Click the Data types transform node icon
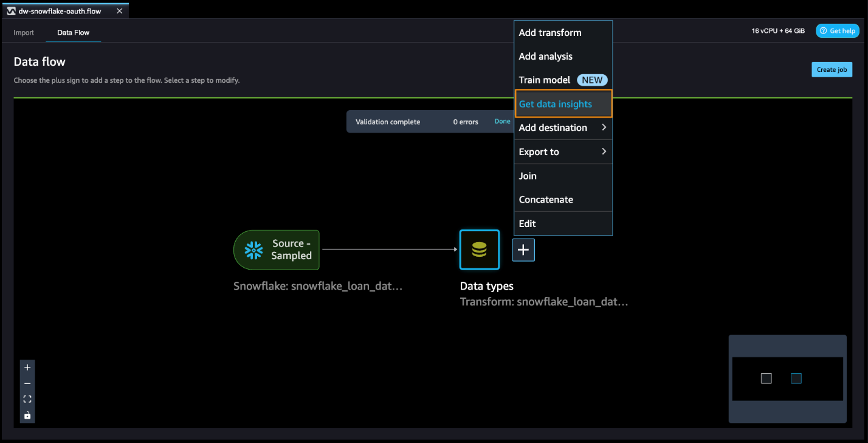This screenshot has width=868, height=443. (x=479, y=249)
